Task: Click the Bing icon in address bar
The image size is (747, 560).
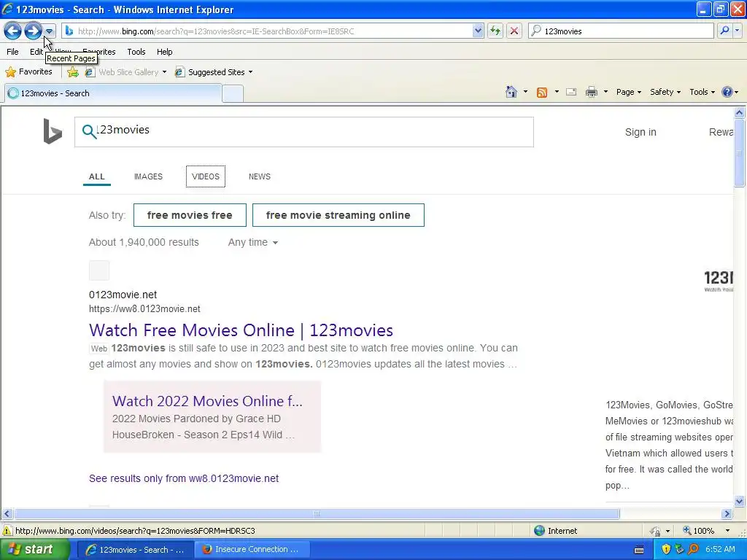Action: click(x=69, y=31)
